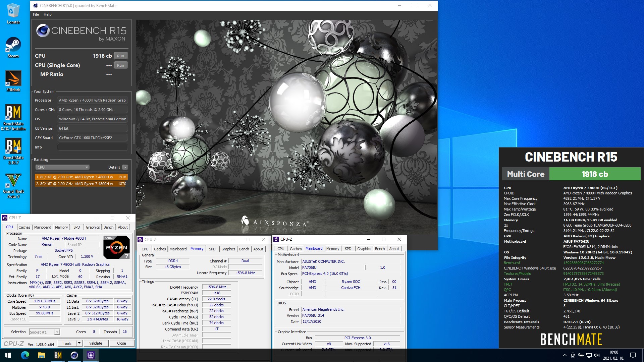Select the second ranking entry scoring 1870
Viewport: 644px width, 362px height.
coord(81,184)
